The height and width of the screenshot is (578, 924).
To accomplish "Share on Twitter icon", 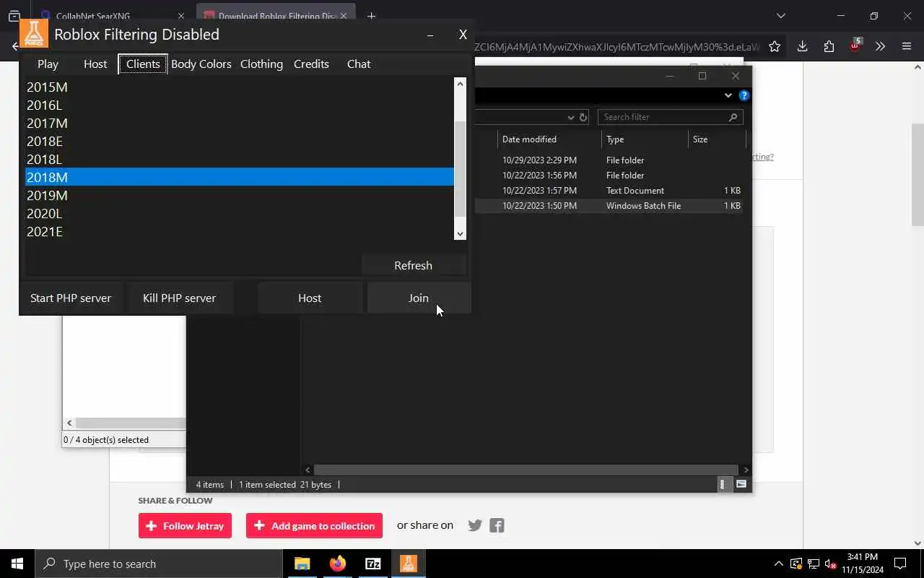I will tap(474, 526).
